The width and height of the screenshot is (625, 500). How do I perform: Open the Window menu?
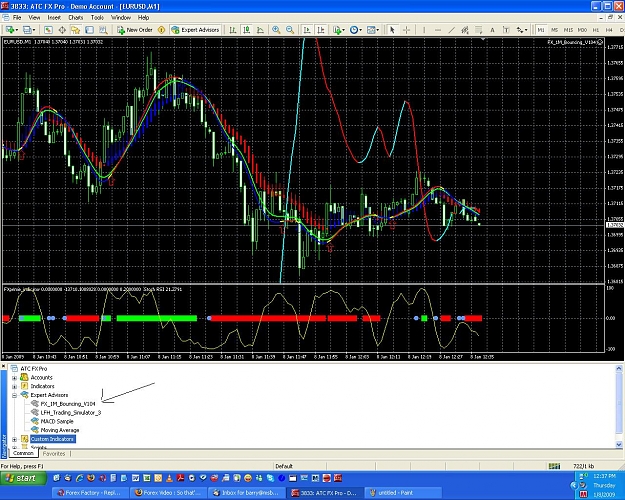(121, 18)
